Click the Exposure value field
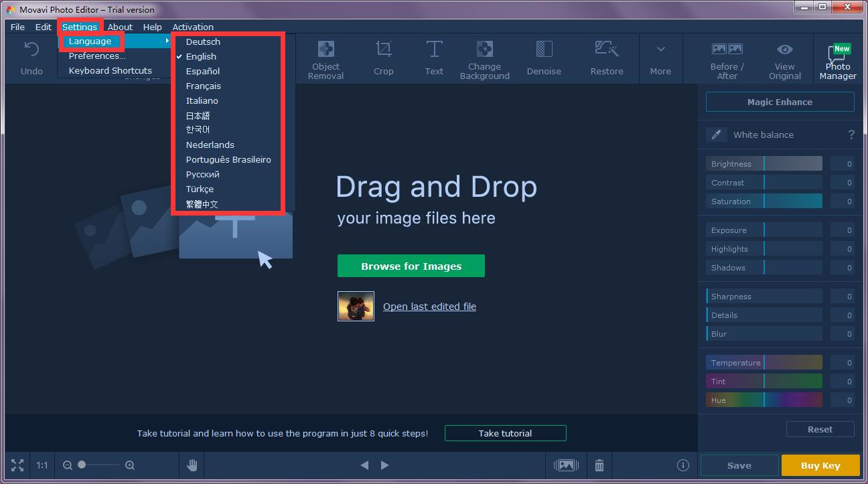Image resolution: width=868 pixels, height=484 pixels. click(x=843, y=230)
